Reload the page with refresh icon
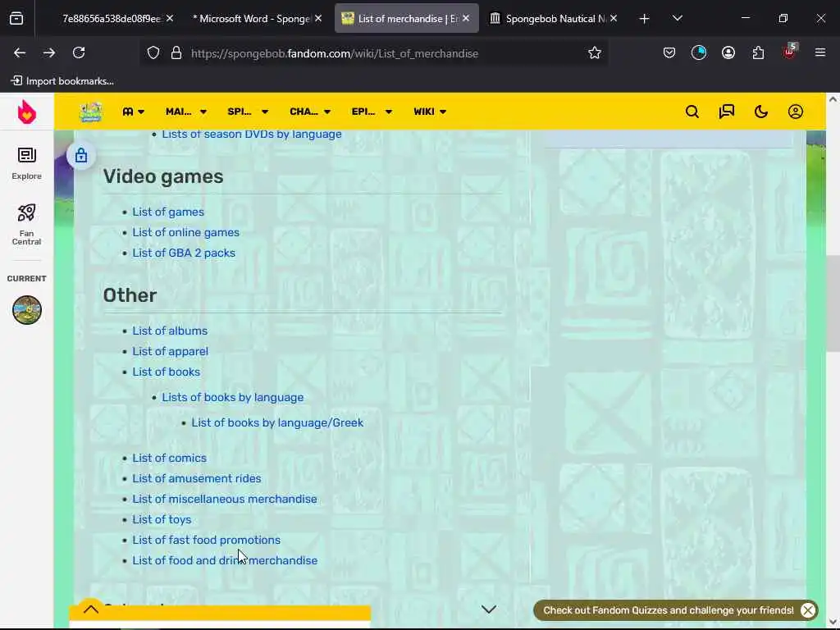Screen dimensions: 840x630 tap(79, 52)
